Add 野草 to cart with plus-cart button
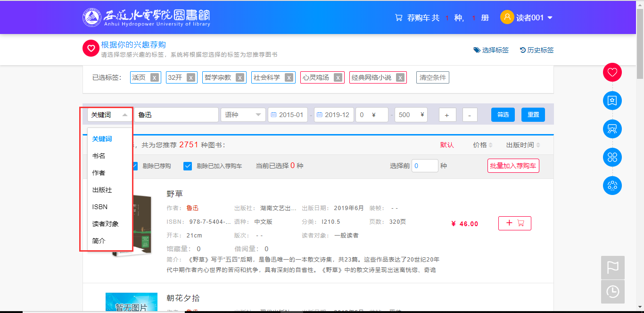Screen dimensions: 644x313 (514, 223)
